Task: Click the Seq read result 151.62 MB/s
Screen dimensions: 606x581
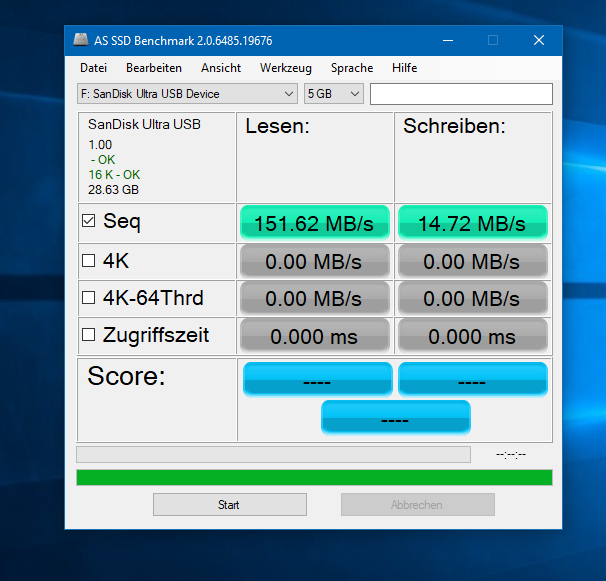Action: point(315,223)
